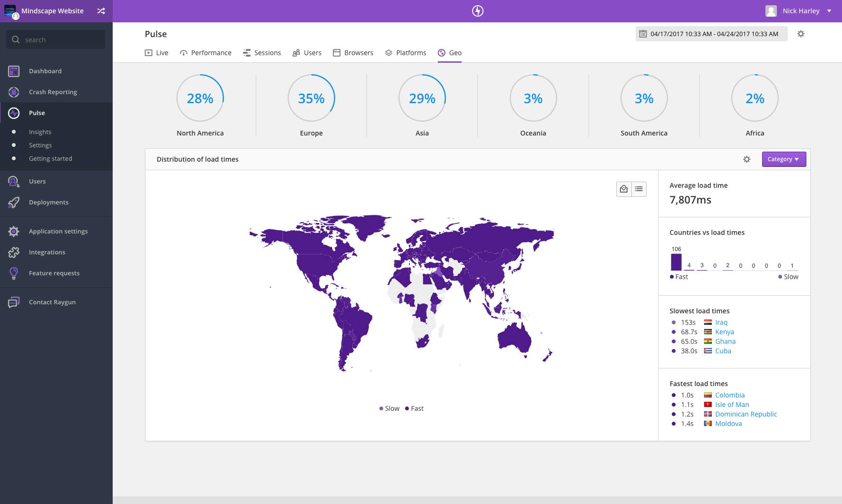Switch to list view icon
This screenshot has width=842, height=504.
click(x=639, y=189)
